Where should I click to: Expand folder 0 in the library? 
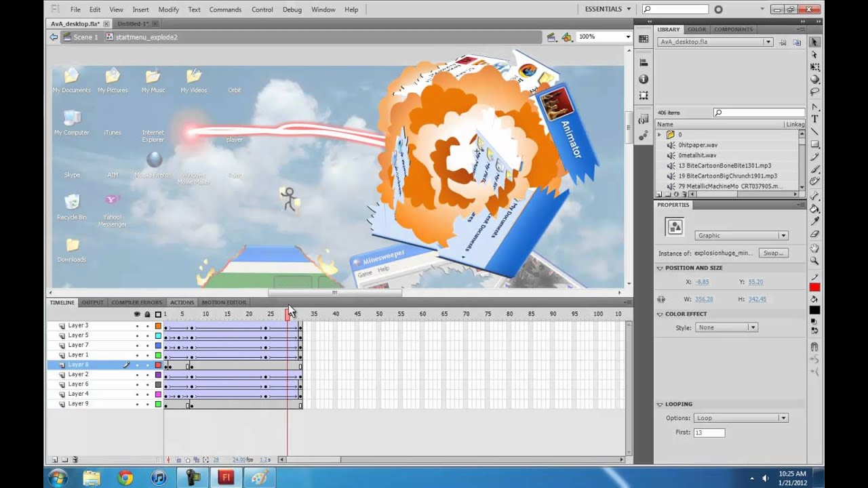tap(659, 135)
